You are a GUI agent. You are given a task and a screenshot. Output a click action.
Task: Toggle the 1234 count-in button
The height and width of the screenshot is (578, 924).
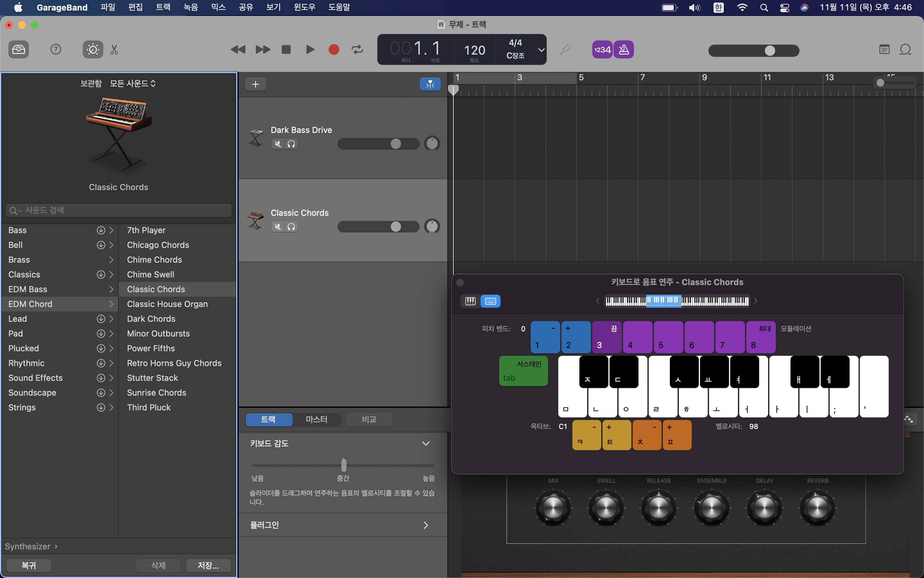602,50
